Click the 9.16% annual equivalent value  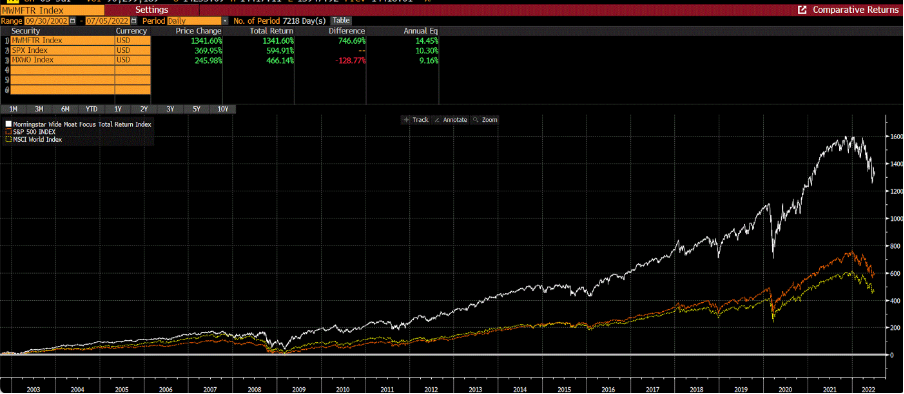[430, 61]
